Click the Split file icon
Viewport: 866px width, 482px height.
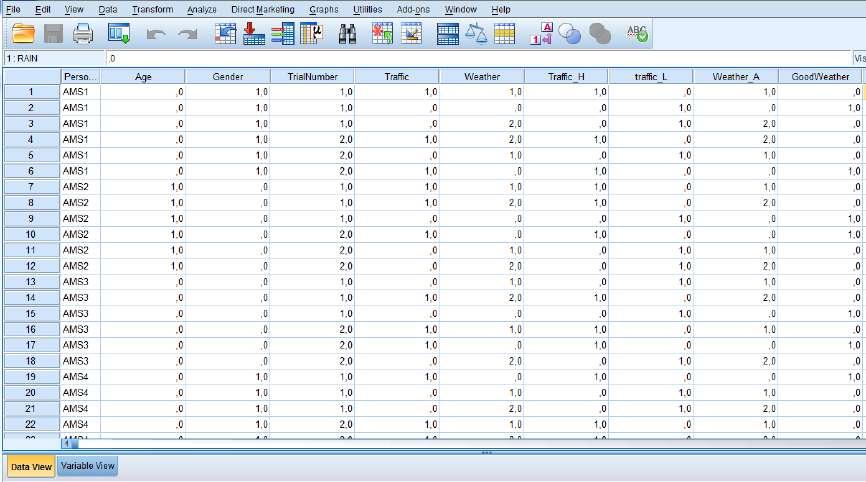pos(447,34)
